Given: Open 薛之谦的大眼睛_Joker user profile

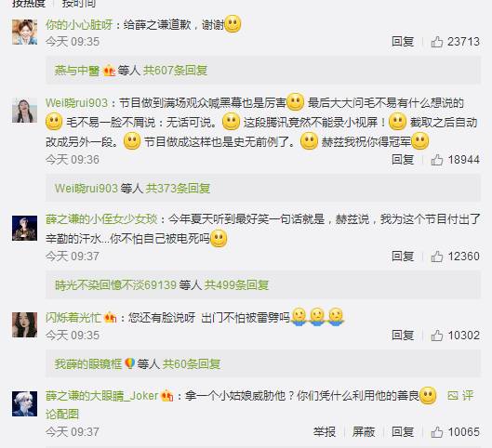Looking at the screenshot, I should click(102, 396).
